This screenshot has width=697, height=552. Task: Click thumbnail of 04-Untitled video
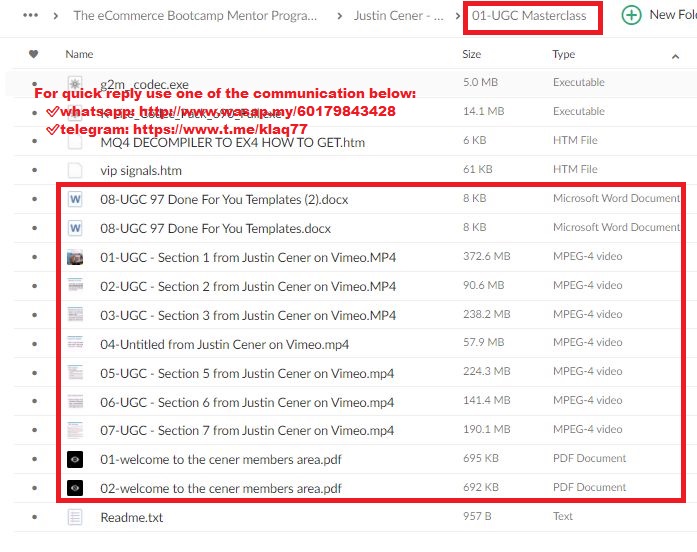click(75, 342)
